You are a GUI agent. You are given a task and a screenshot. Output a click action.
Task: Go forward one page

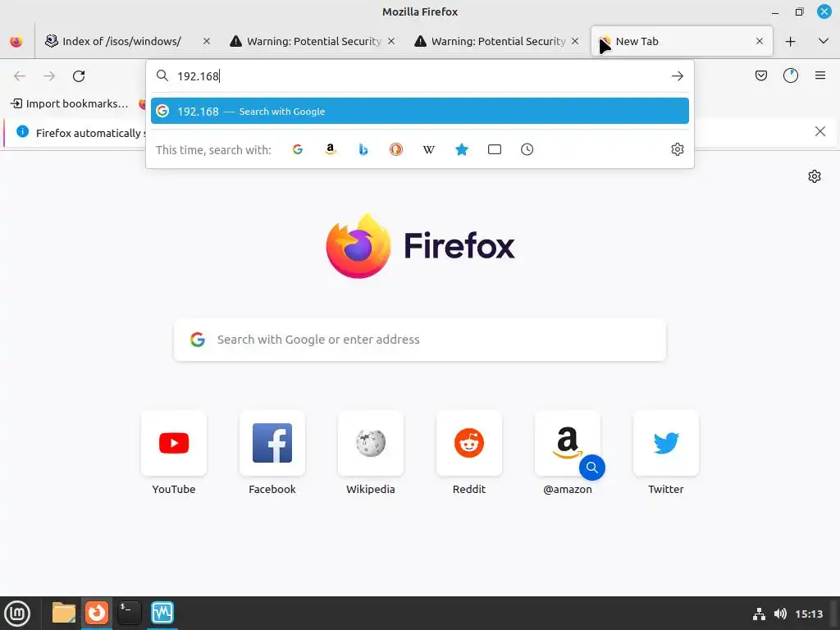click(x=49, y=76)
